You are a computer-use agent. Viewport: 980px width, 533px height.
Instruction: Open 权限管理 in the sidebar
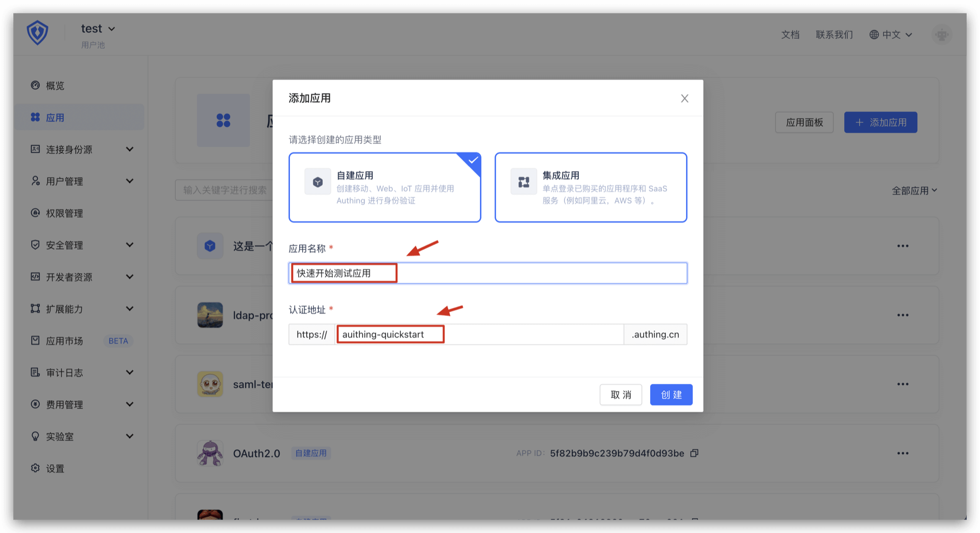(x=64, y=213)
